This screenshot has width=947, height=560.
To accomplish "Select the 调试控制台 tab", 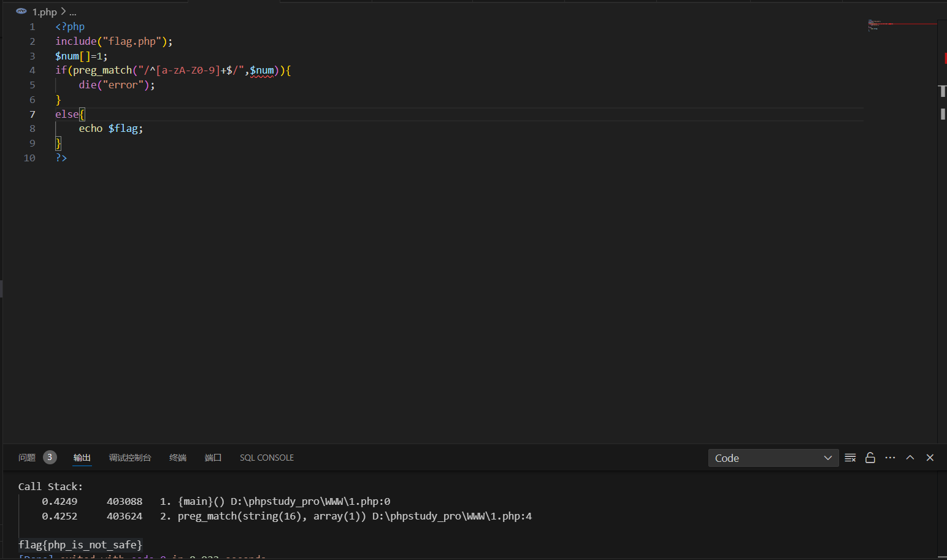I will [x=129, y=458].
